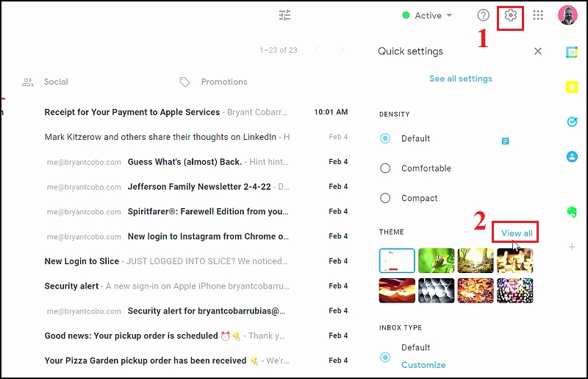Click the Social tab people icon

coord(28,82)
